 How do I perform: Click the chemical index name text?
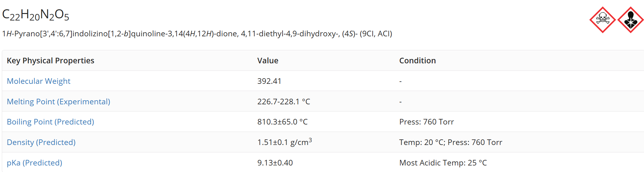(197, 34)
